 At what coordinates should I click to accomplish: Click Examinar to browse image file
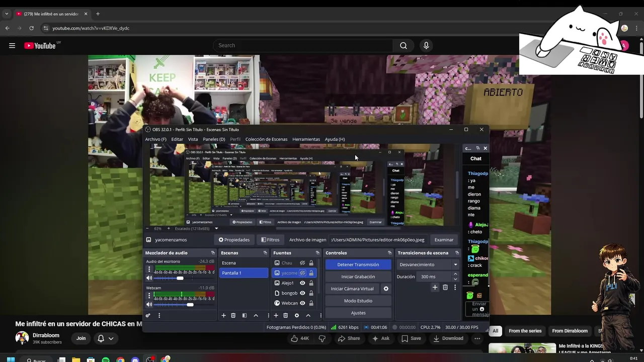click(x=444, y=240)
